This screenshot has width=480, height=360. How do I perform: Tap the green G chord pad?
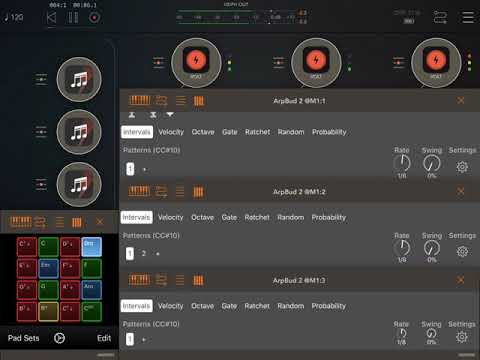[x=49, y=290]
